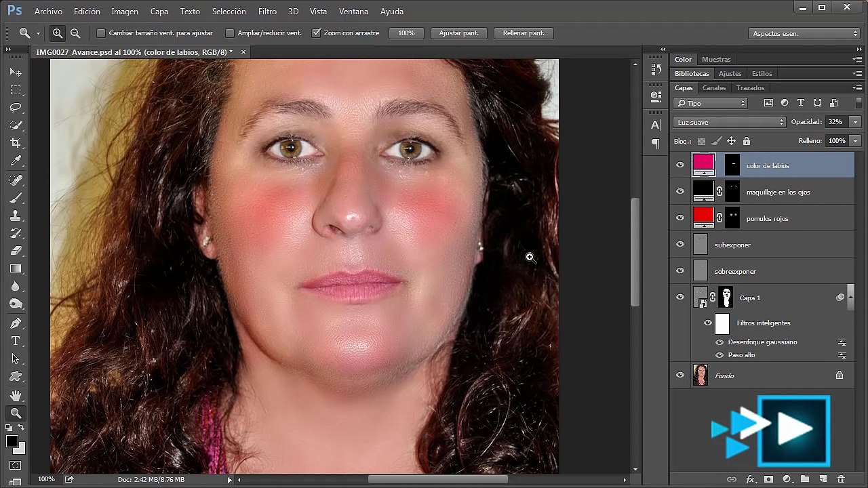Screen dimensions: 868x488
Task: Filter layers by type layers icon
Action: [x=801, y=103]
